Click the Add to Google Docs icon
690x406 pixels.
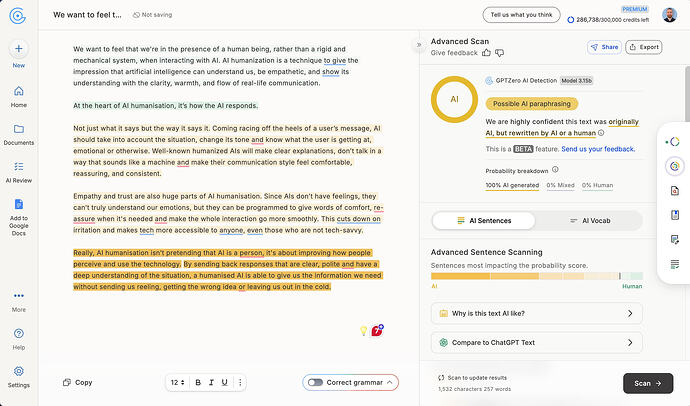click(x=18, y=204)
